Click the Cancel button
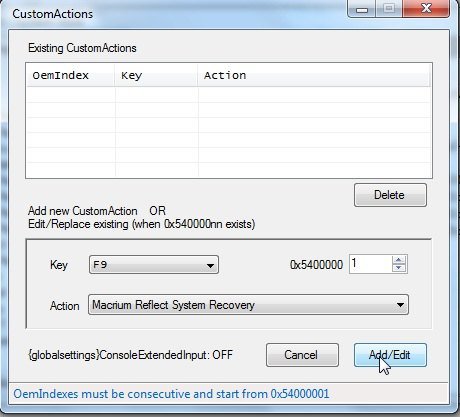Screen dimensions: 460x417 [x=302, y=355]
